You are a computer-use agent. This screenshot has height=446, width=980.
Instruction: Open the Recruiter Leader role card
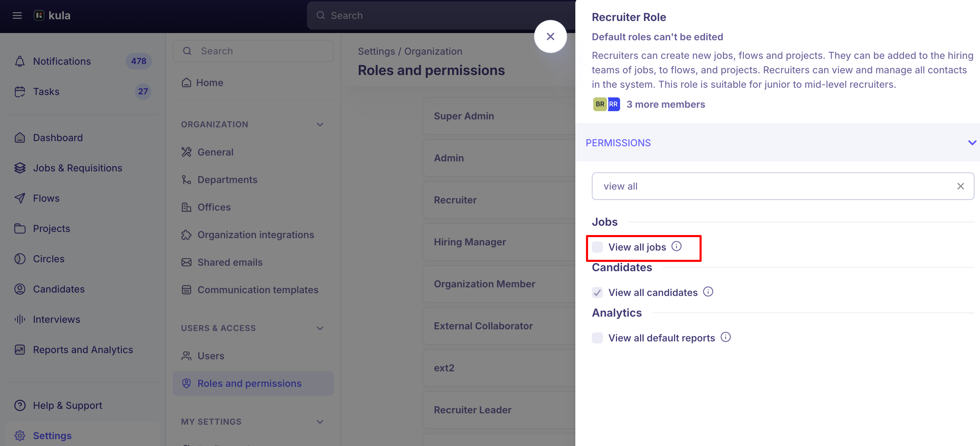tap(499, 410)
